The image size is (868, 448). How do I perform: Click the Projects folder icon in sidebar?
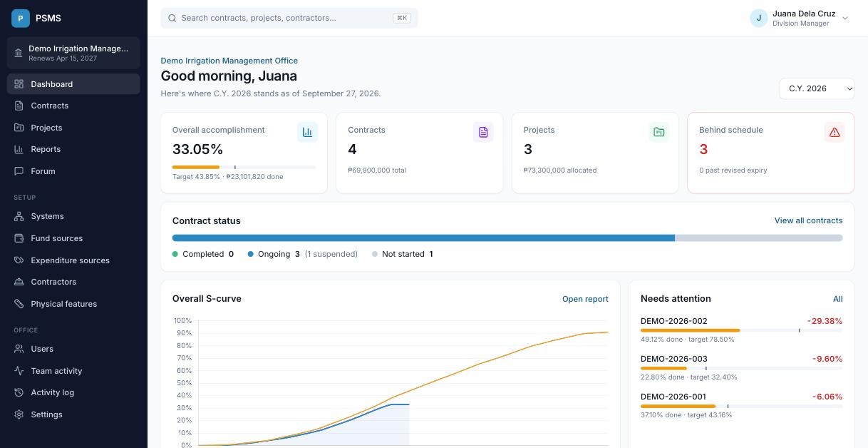pos(19,128)
